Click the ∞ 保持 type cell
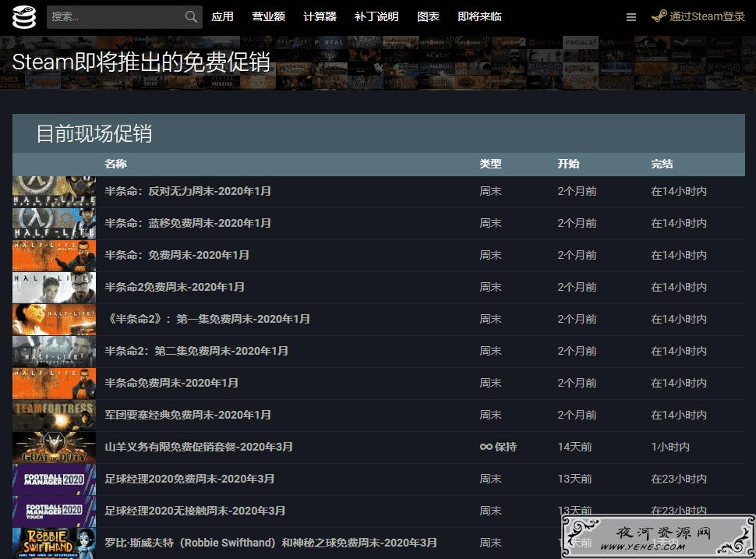The width and height of the screenshot is (756, 559). click(498, 447)
